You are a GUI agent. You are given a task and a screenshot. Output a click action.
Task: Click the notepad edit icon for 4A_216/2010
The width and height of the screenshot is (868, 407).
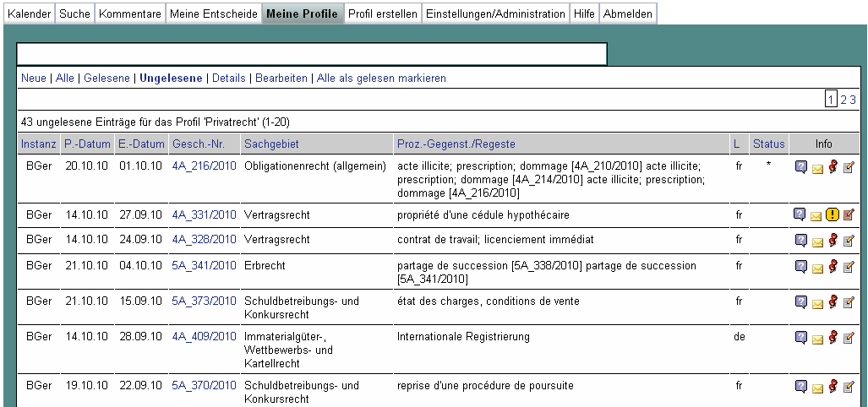coord(849,167)
